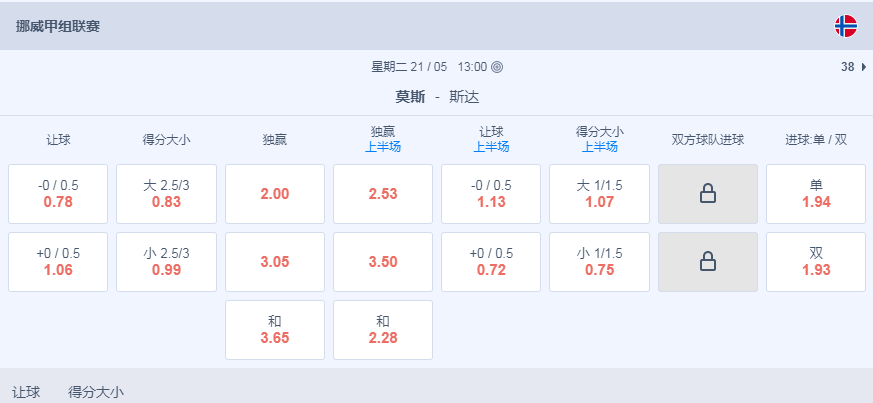873x403 pixels.
Task: Select full-time draw odds 3.65
Action: click(275, 330)
